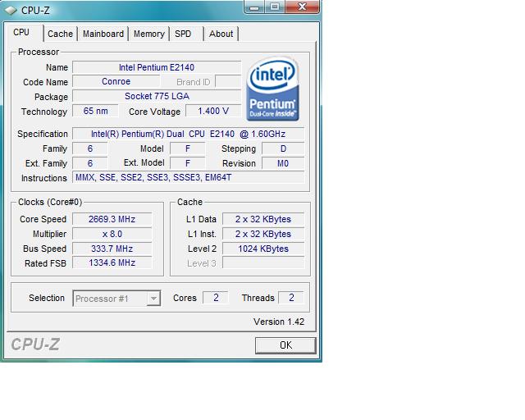Open the About tab
525x420 pixels.
pos(221,34)
